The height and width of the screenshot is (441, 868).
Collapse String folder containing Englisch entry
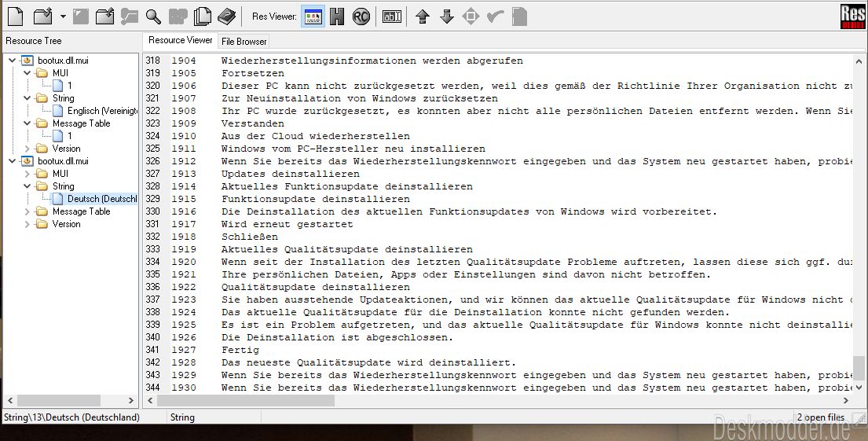coord(27,98)
